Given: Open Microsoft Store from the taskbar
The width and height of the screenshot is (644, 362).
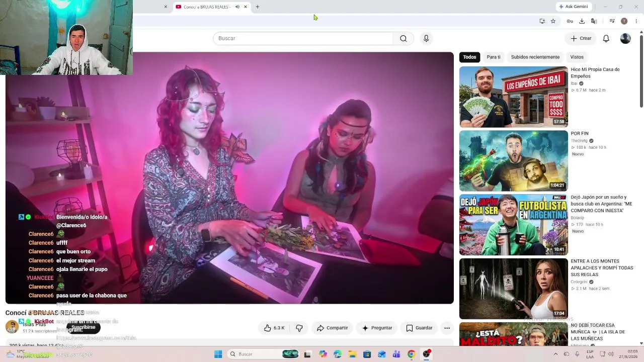Looking at the screenshot, I should pyautogui.click(x=367, y=354).
